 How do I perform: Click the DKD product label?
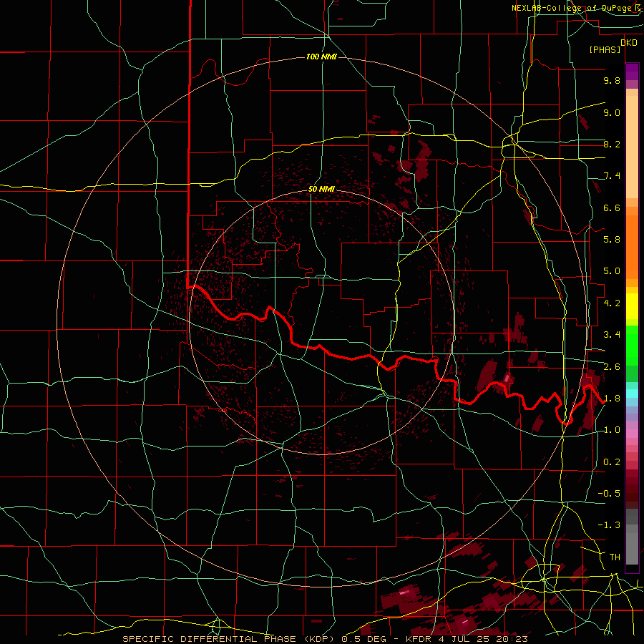click(629, 42)
